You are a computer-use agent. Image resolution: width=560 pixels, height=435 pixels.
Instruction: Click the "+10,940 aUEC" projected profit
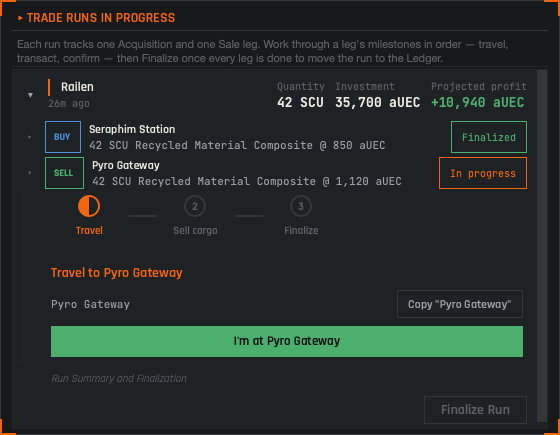478,103
